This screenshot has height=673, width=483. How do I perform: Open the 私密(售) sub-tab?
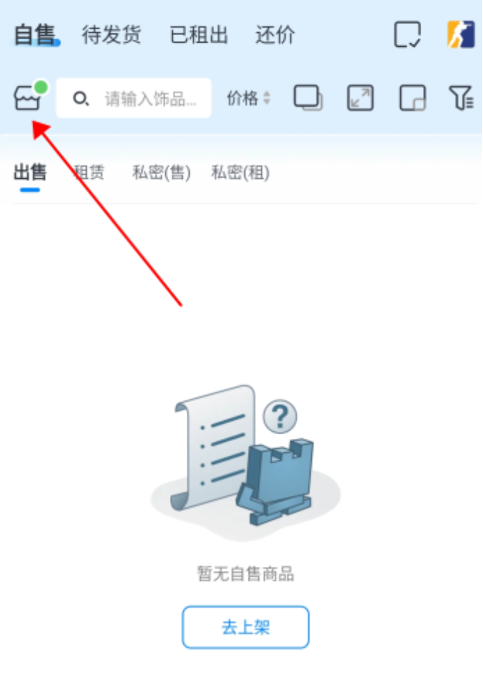click(161, 173)
